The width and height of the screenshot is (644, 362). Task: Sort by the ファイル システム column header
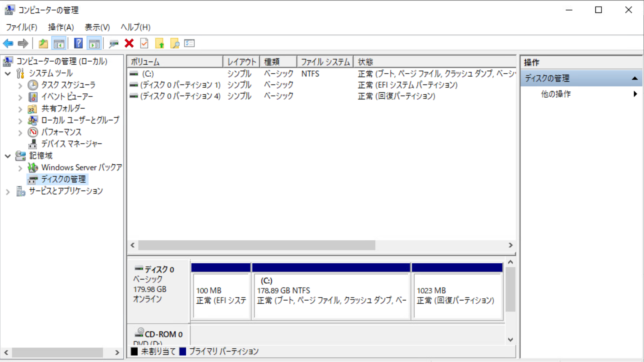[325, 62]
